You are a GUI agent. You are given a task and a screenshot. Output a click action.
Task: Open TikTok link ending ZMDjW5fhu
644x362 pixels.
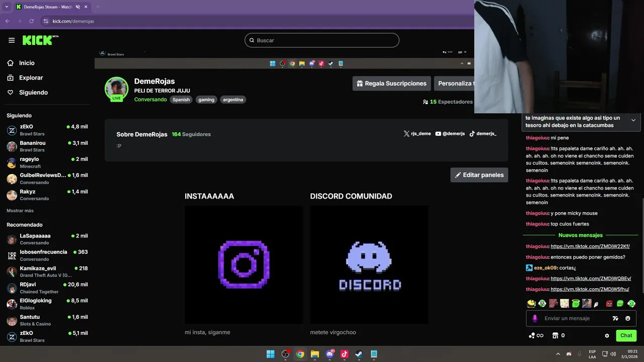tap(590, 289)
